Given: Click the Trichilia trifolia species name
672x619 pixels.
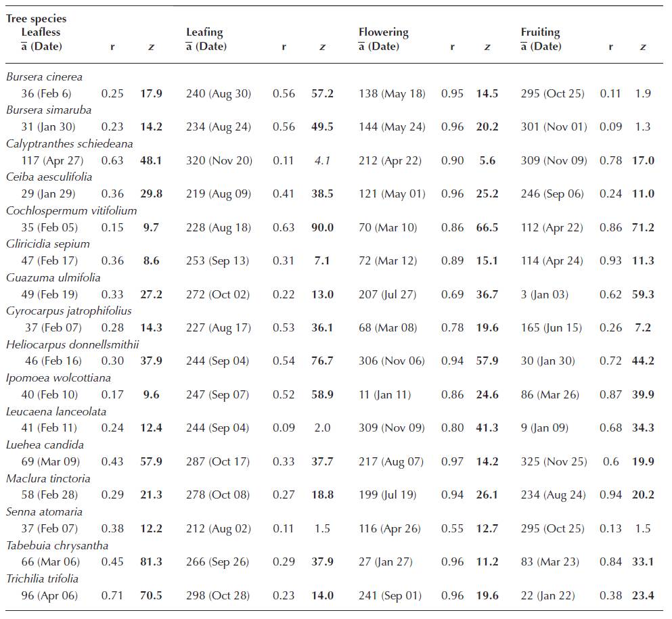Looking at the screenshot, I should [42, 578].
